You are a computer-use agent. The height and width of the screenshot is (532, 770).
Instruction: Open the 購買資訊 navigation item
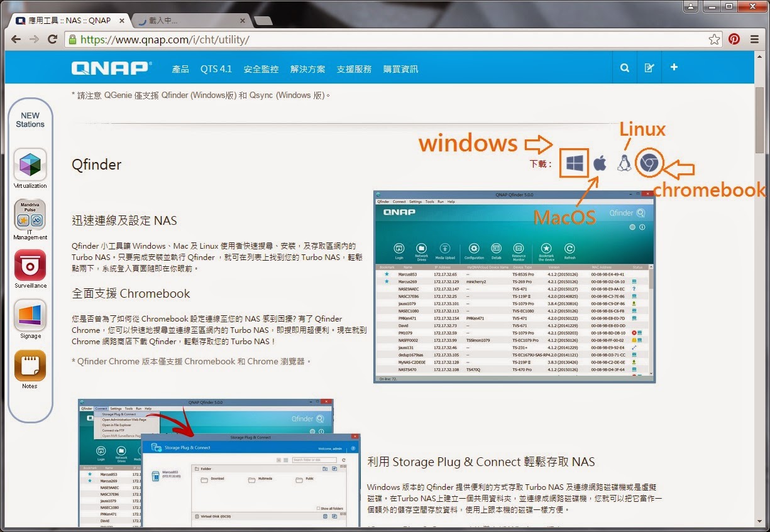400,69
